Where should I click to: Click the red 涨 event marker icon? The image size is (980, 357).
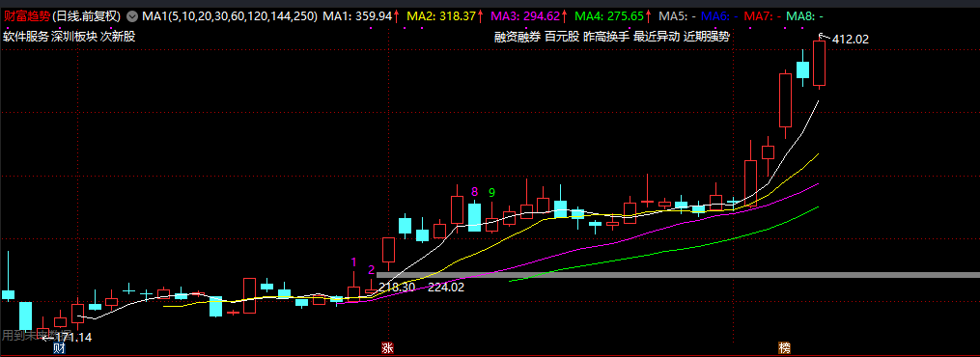(388, 347)
